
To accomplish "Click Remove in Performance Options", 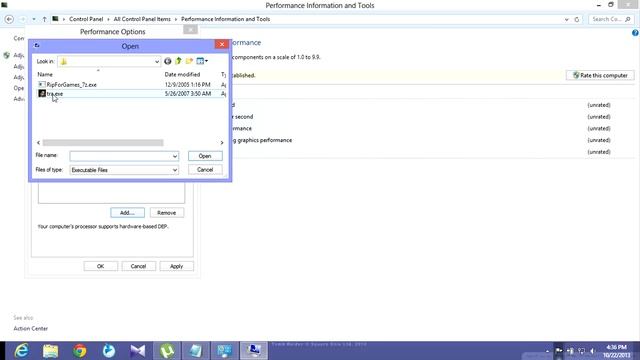I will coord(167,213).
